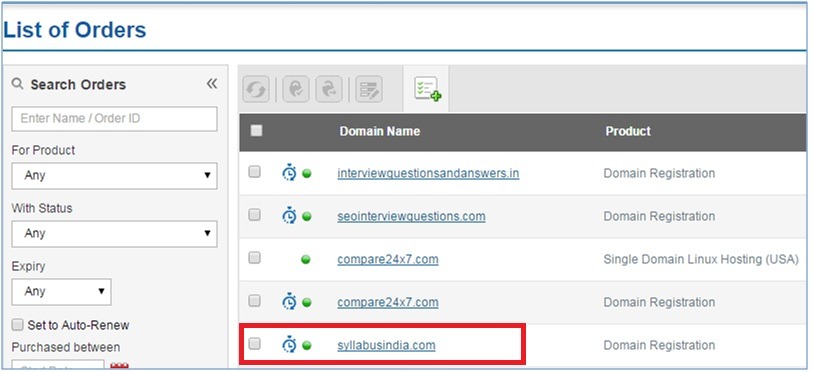The image size is (813, 372).
Task: Check the box for syllabusindia.com
Action: [x=254, y=343]
